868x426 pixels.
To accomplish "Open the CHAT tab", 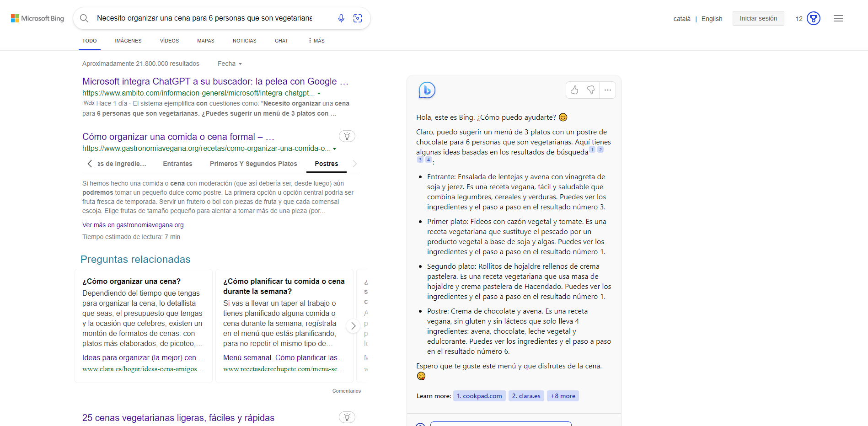I will [281, 41].
